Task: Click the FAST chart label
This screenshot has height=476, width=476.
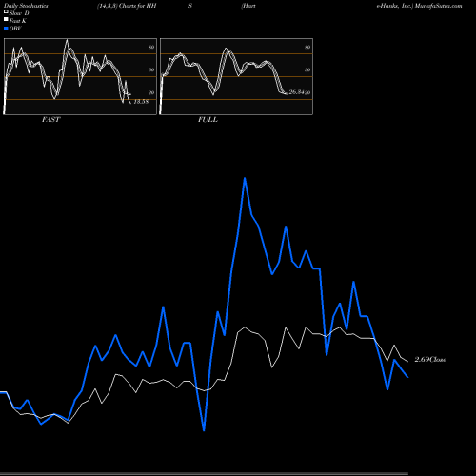Action: [50, 120]
